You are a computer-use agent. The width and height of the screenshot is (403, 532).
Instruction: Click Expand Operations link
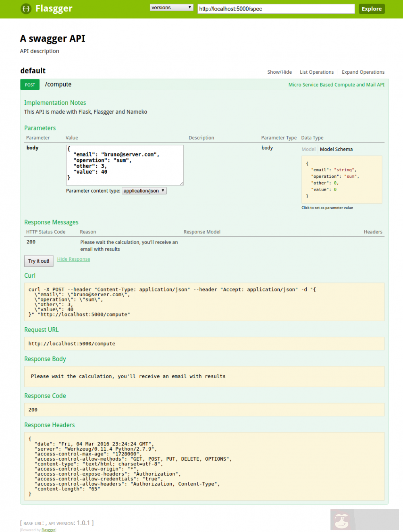(363, 72)
